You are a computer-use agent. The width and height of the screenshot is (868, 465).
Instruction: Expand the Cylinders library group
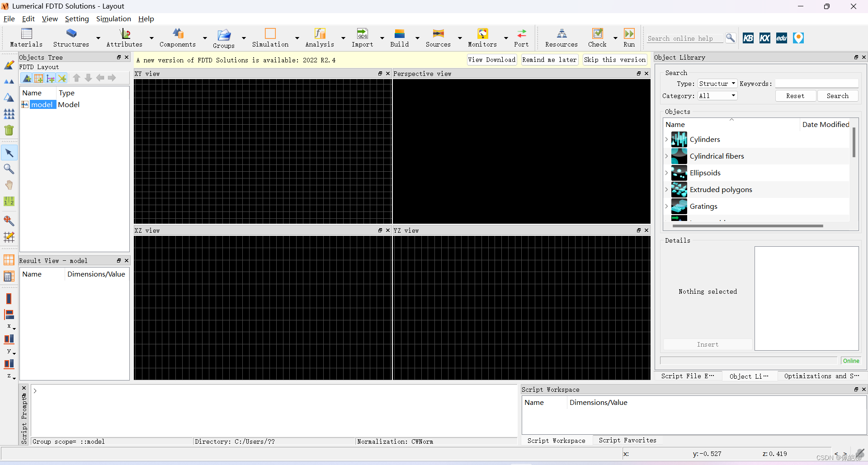click(x=666, y=139)
